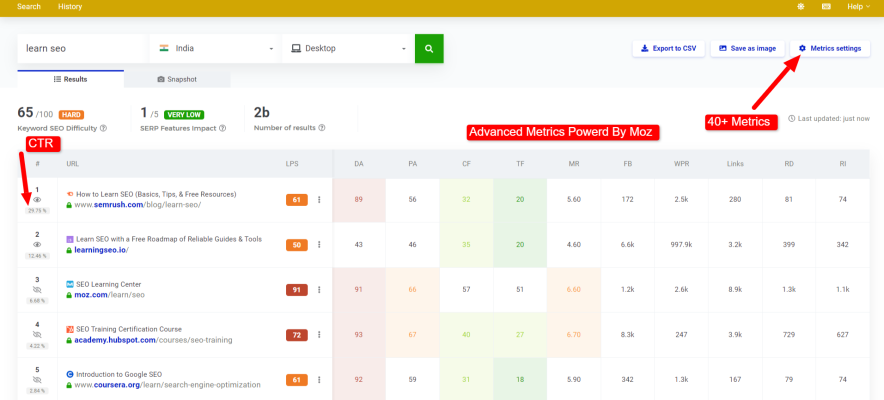This screenshot has width=884, height=400.
Task: Switch to the Snapshot tab
Action: point(177,79)
